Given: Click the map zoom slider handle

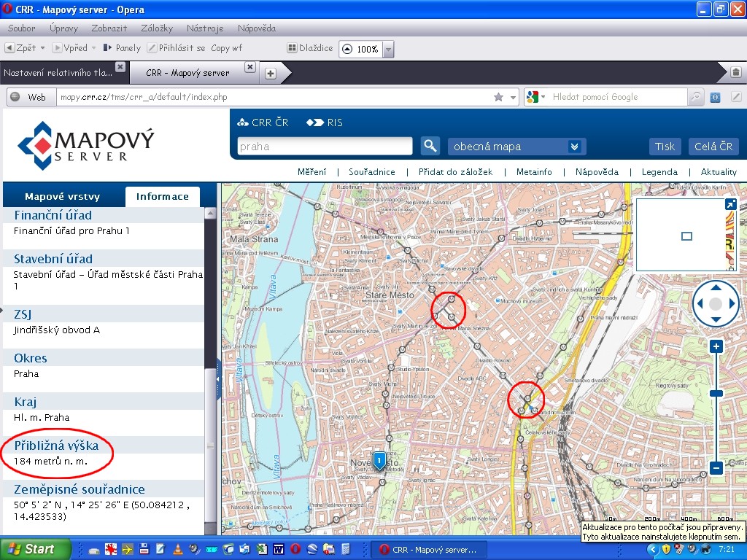Looking at the screenshot, I should 716,393.
